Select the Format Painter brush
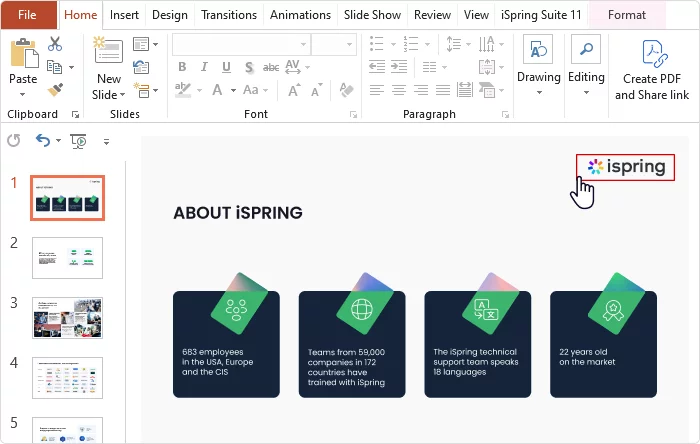The image size is (700, 444). coord(55,90)
